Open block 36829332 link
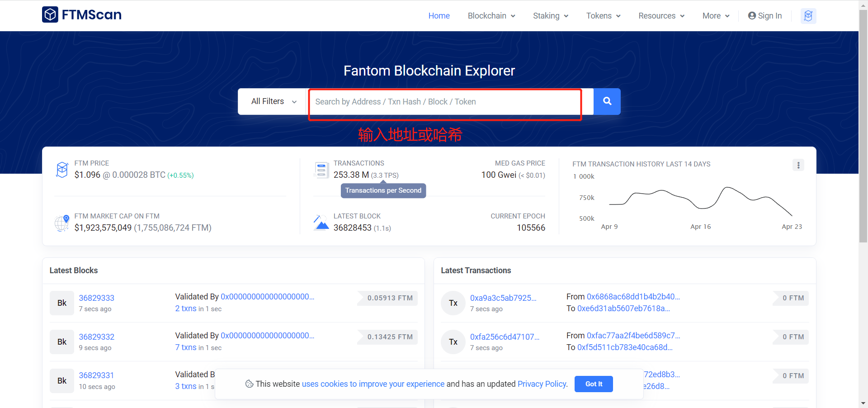Viewport: 868px width, 408px height. tap(96, 337)
